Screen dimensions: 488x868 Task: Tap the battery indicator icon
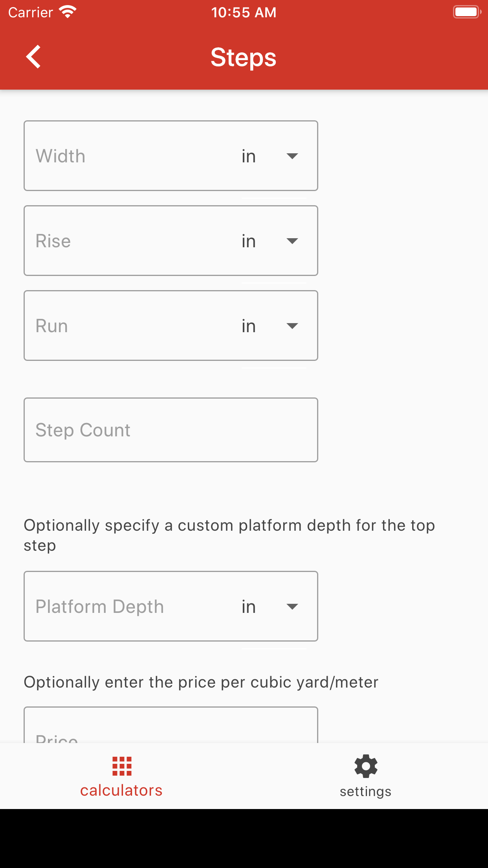(466, 12)
